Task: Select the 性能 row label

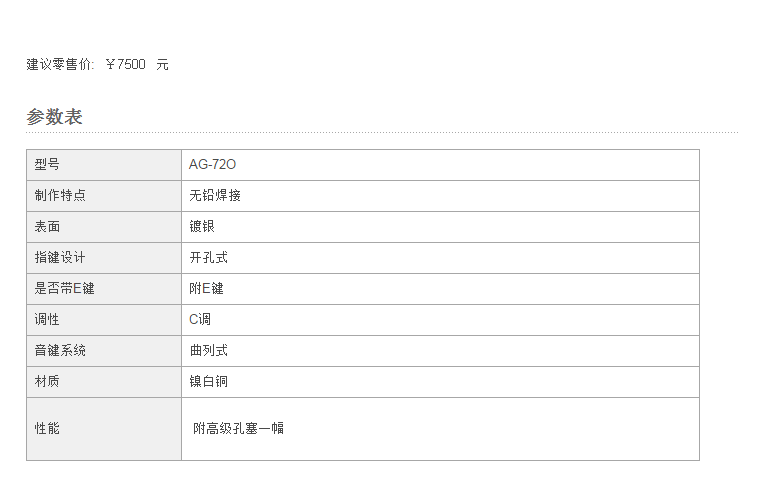Action: 104,429
